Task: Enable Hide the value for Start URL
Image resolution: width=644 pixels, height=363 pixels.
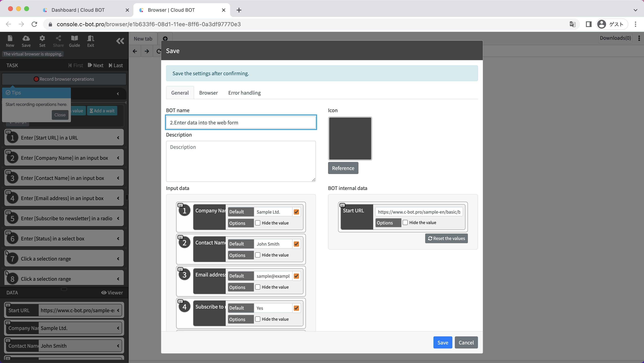Action: pyautogui.click(x=405, y=222)
